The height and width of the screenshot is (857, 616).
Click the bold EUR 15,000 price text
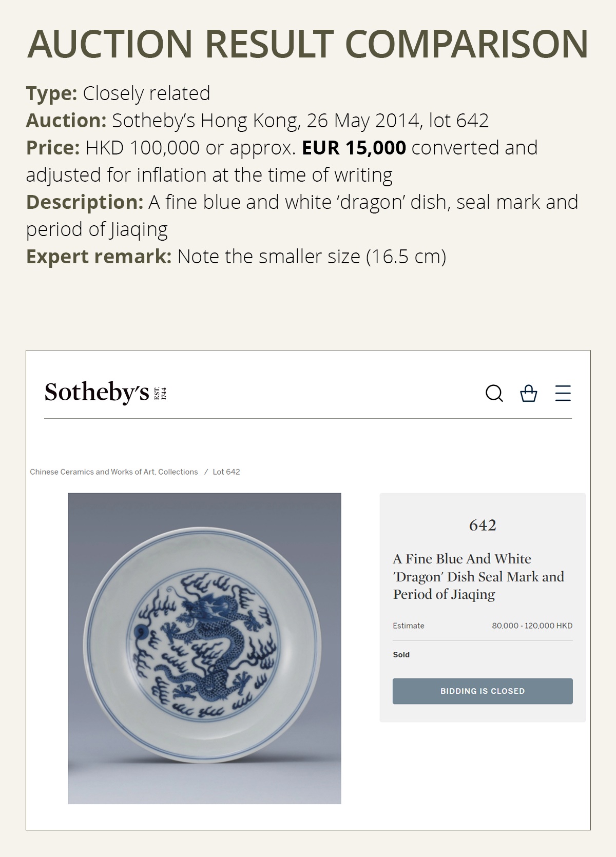[354, 148]
